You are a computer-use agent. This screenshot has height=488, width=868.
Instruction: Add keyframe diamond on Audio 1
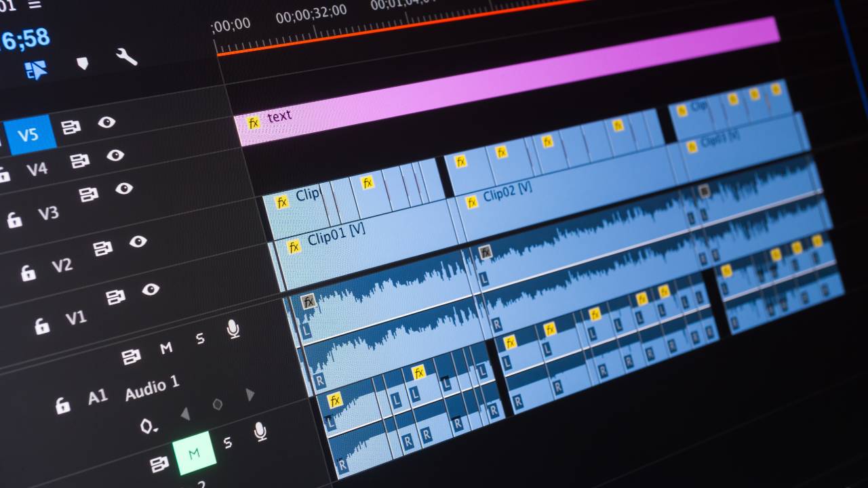click(218, 405)
